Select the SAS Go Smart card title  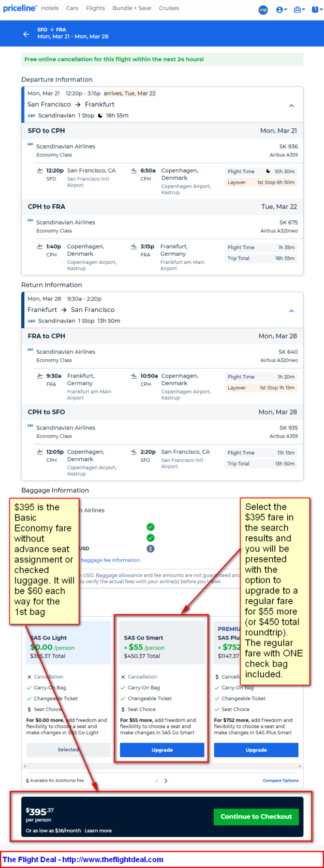144,638
